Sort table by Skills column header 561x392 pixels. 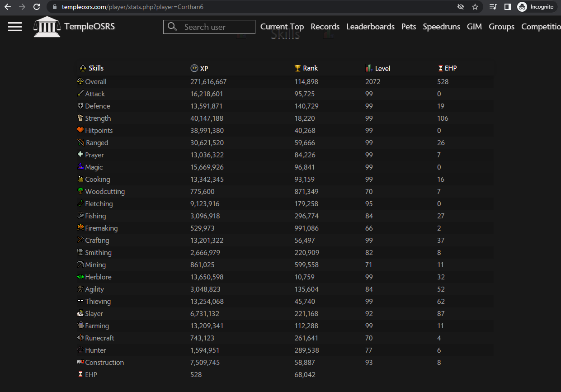tap(96, 68)
